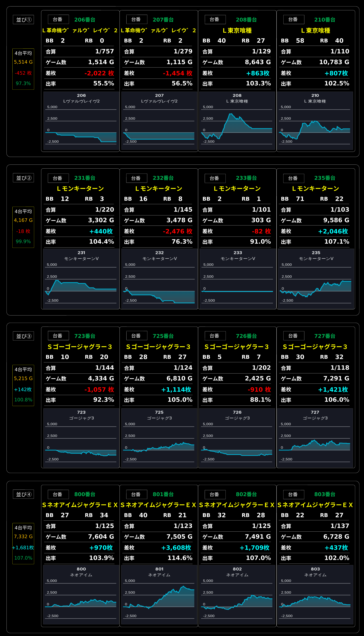The image size is (364, 636).
Task: Click the 並び② group label
Action: click(x=24, y=178)
